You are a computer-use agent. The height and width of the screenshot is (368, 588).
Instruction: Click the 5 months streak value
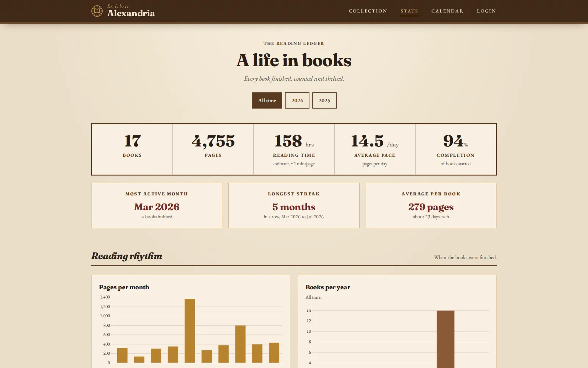[294, 207]
